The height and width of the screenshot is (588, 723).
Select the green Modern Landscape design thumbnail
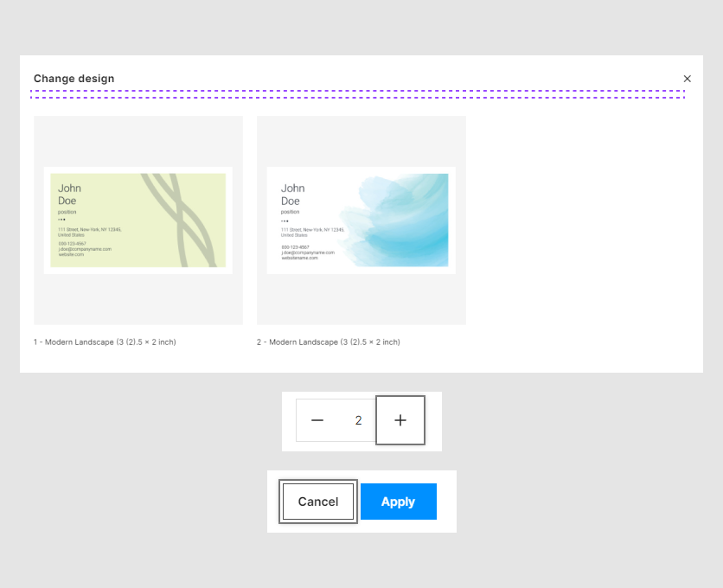pos(138,220)
